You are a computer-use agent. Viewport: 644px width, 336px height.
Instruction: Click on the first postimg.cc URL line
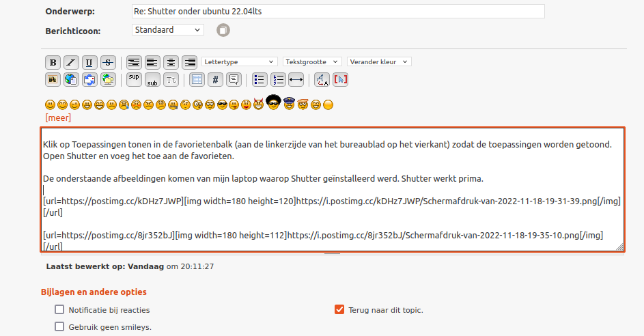[x=332, y=201]
